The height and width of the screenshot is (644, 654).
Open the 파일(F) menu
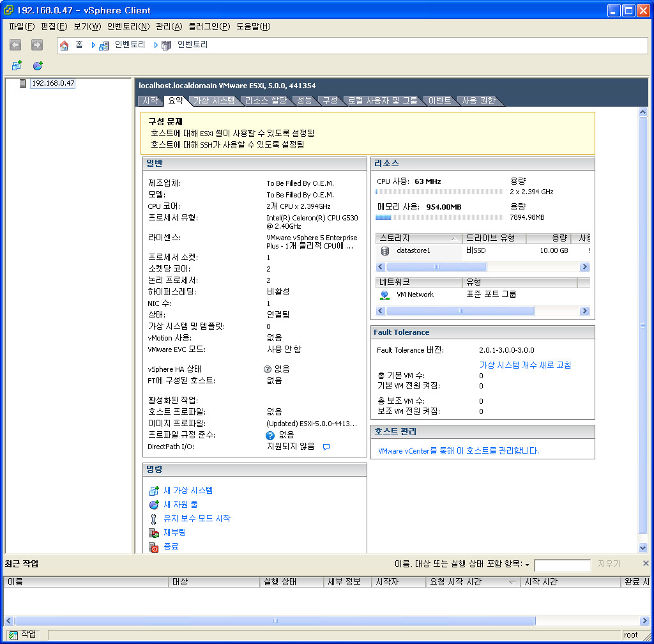22,27
